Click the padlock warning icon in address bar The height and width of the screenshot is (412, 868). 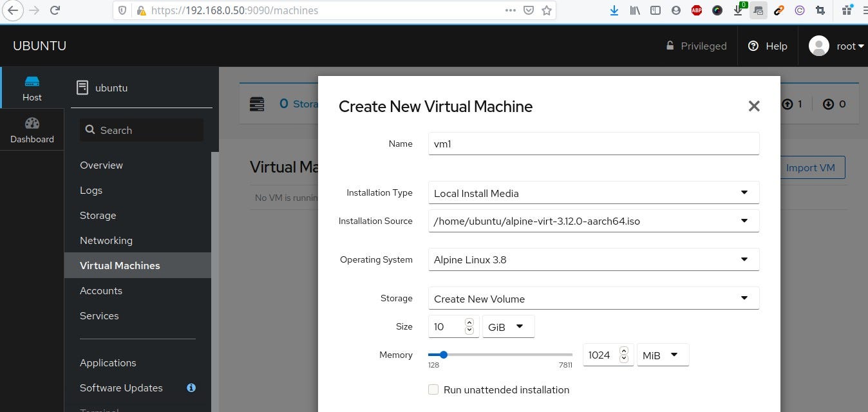[141, 10]
